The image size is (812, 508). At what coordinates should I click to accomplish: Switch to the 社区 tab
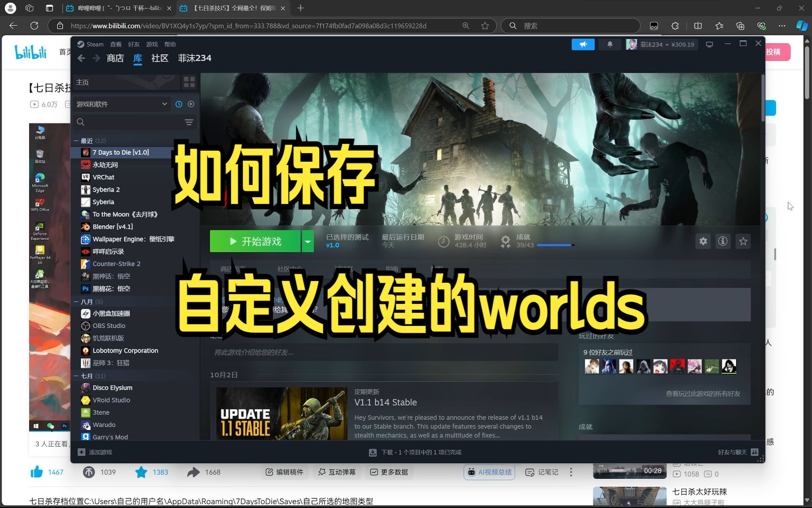pos(160,58)
